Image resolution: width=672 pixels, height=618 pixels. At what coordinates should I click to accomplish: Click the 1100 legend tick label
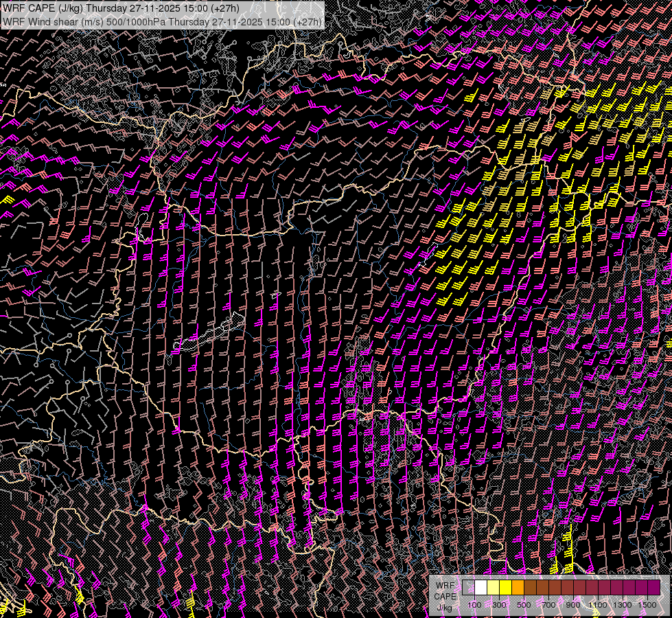click(597, 605)
